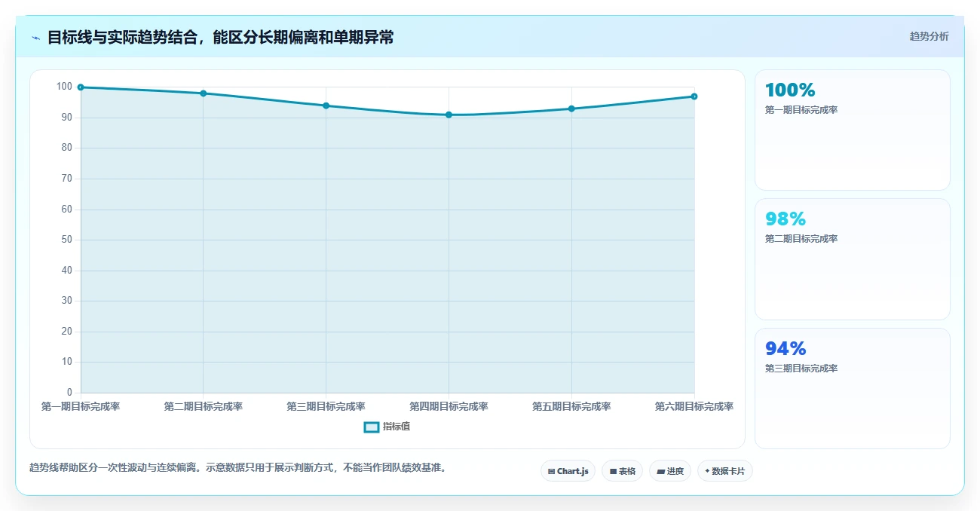Viewport: 980px width, 511px height.
Task: Select the 表格 tag
Action: click(622, 471)
